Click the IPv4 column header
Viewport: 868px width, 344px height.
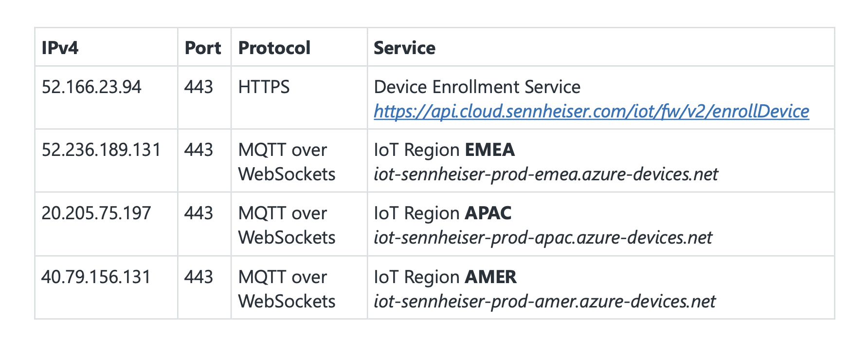tap(60, 48)
